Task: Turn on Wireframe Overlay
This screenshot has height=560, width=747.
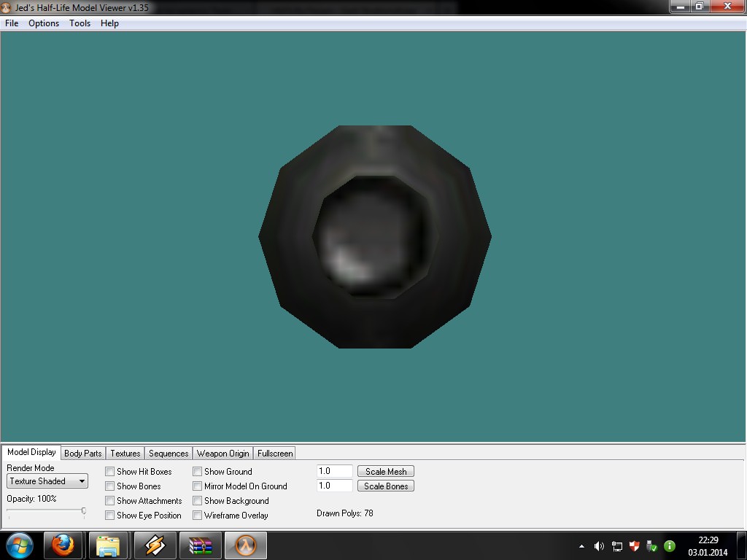Action: [198, 516]
